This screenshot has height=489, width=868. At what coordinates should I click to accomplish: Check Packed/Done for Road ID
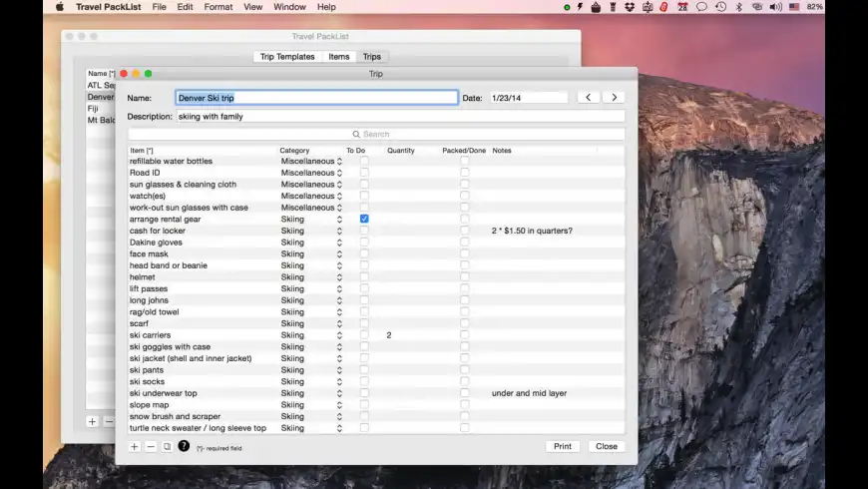[x=465, y=173]
